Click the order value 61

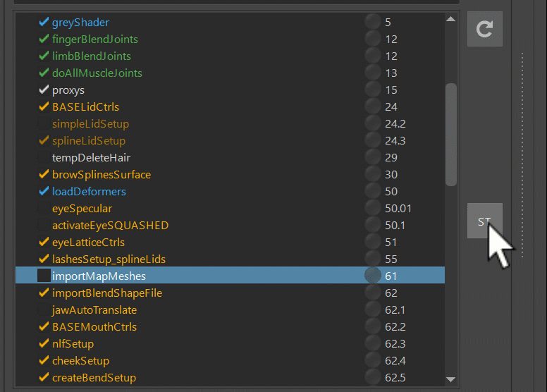[x=391, y=276]
